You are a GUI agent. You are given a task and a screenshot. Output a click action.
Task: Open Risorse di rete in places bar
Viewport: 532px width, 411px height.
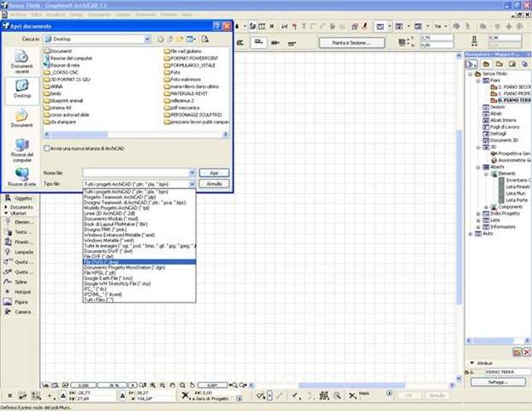[22, 177]
